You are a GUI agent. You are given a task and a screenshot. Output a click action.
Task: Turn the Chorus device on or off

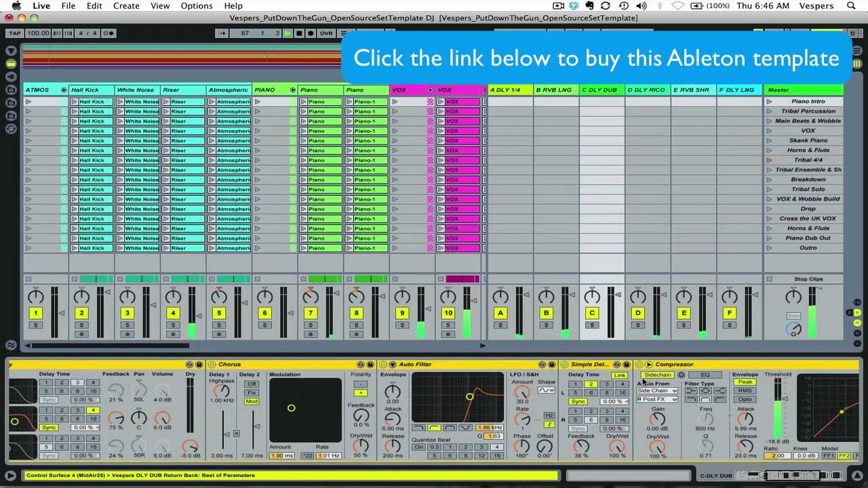tap(212, 365)
